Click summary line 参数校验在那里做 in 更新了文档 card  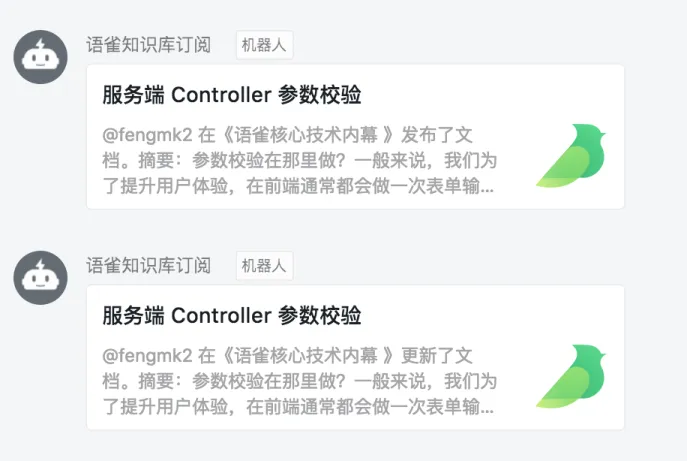click(x=269, y=382)
